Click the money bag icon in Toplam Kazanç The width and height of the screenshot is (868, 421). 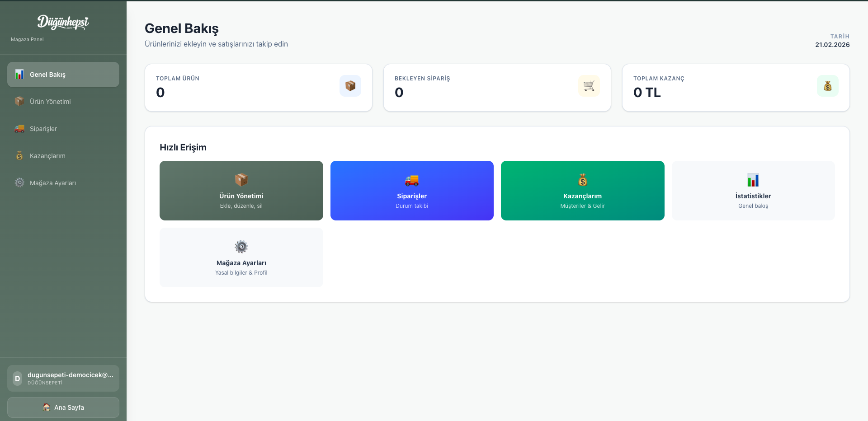click(x=827, y=86)
